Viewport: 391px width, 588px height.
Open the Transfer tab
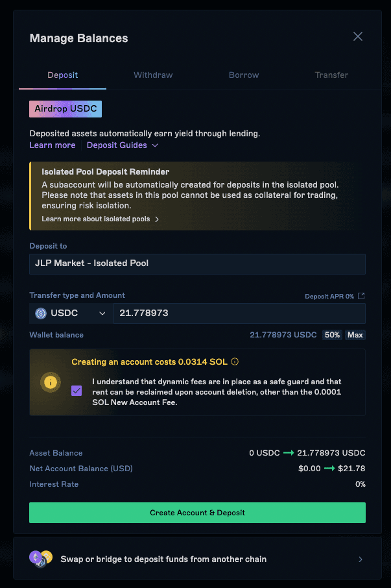click(x=331, y=75)
